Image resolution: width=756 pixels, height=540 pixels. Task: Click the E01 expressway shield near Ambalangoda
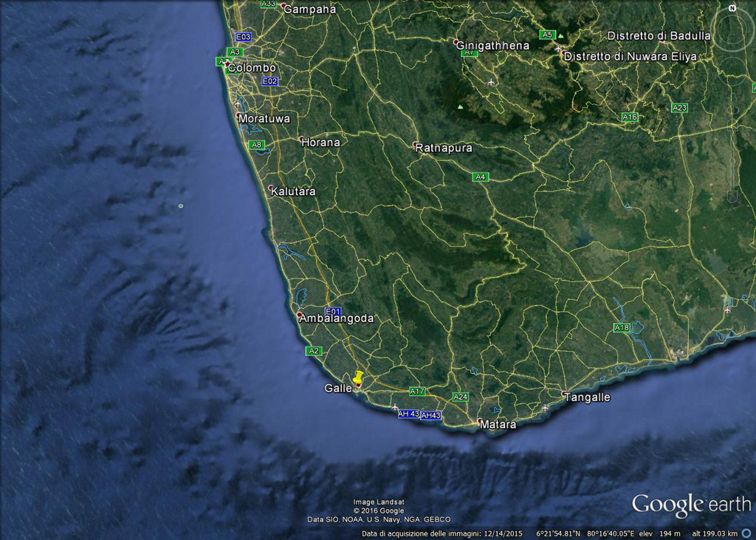(x=333, y=311)
